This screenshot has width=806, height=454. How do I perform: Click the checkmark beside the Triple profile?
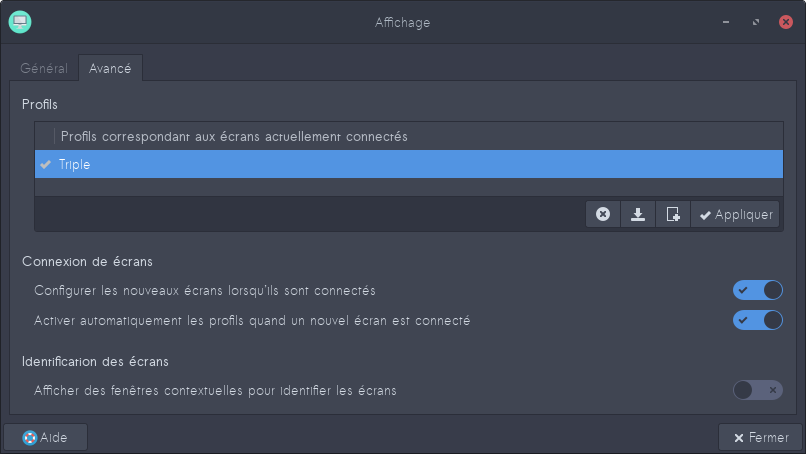[x=46, y=164]
